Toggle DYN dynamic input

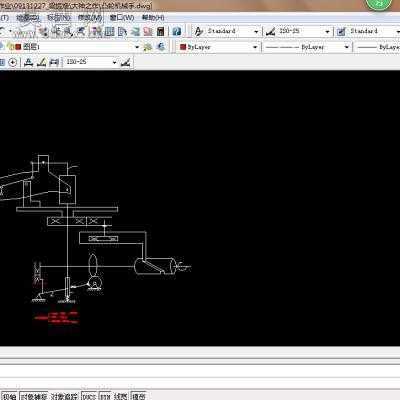pyautogui.click(x=105, y=396)
